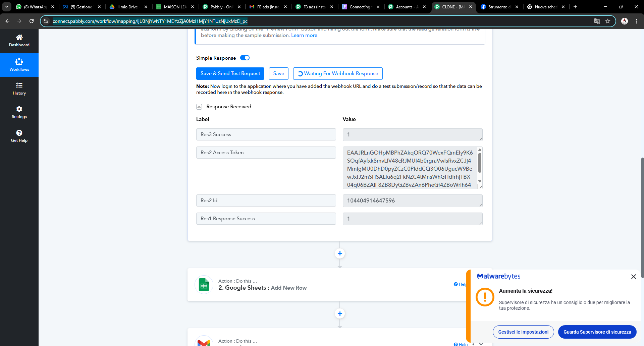Click Save & Send Test Request
The height and width of the screenshot is (346, 644).
[230, 73]
